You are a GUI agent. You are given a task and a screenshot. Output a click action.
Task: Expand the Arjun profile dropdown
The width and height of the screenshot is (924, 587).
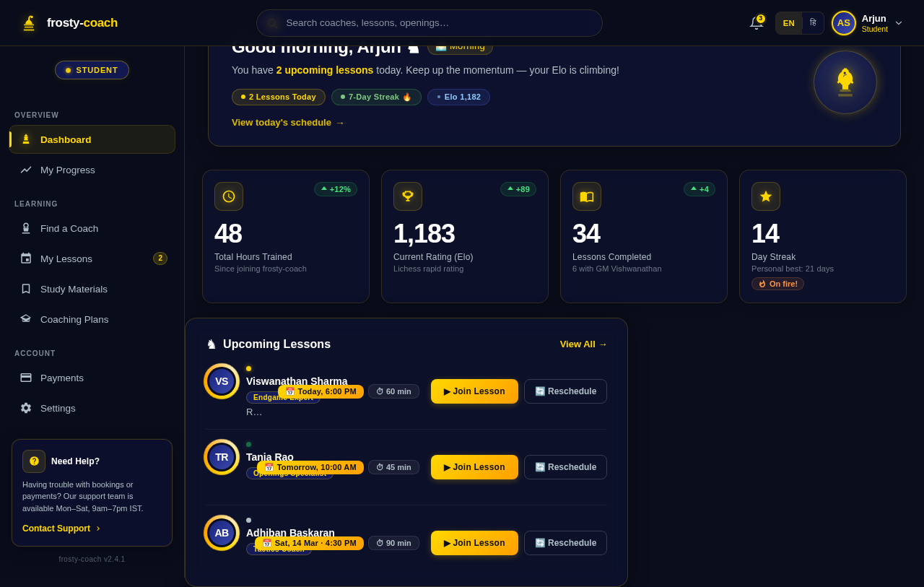pos(898,22)
